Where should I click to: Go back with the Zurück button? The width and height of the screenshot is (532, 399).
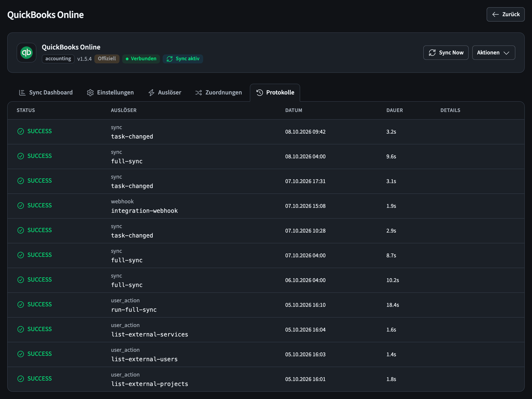[505, 14]
